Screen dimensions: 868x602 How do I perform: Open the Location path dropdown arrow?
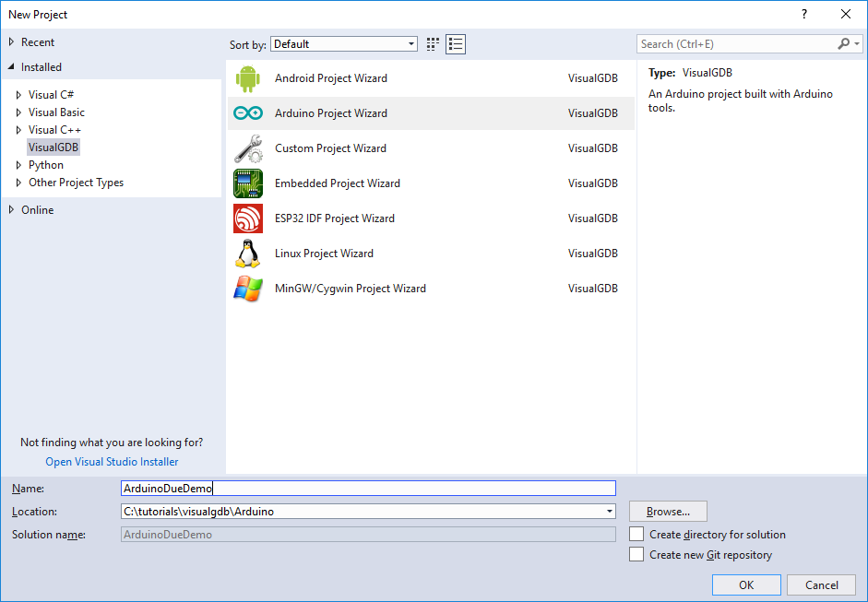pos(610,512)
